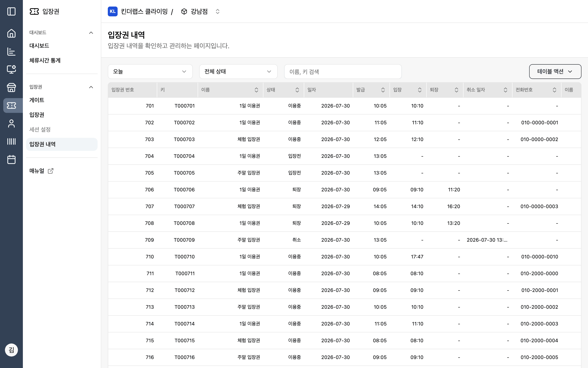Open the 매뉴얼 link
Viewport: 588px width, 368px height.
click(41, 171)
